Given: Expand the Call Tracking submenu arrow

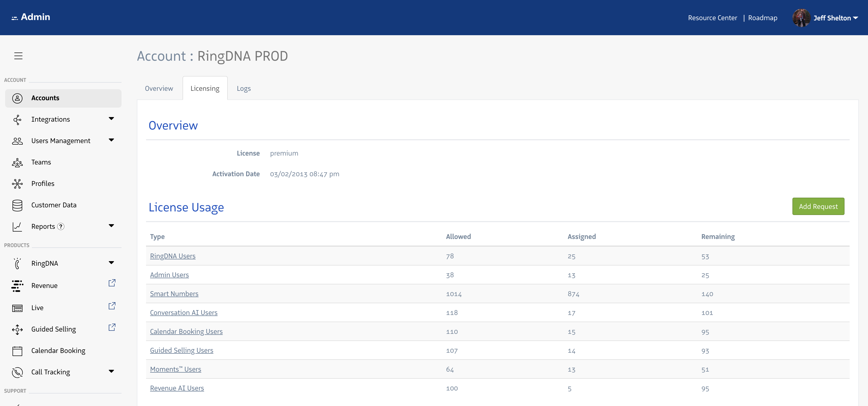Looking at the screenshot, I should coord(111,371).
